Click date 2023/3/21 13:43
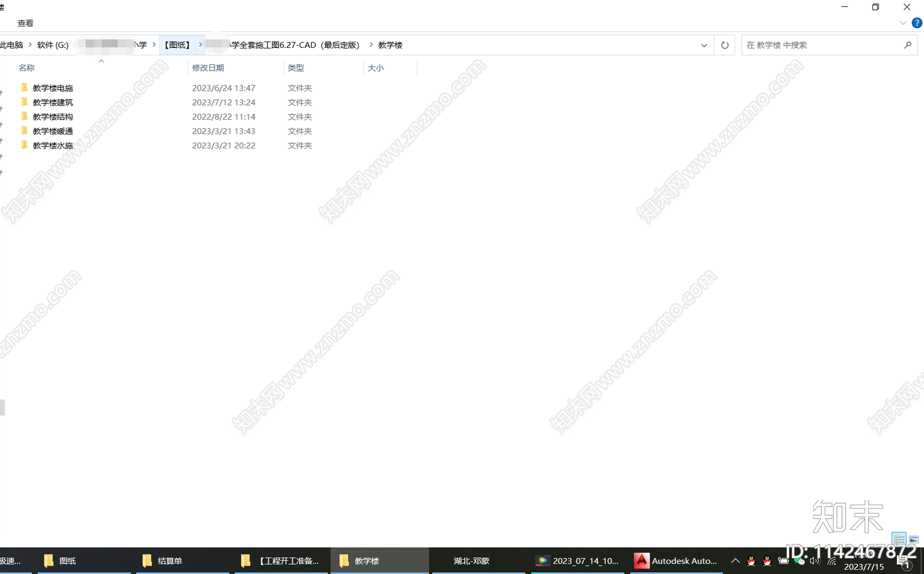Screen dimensions: 924x574 (x=223, y=131)
